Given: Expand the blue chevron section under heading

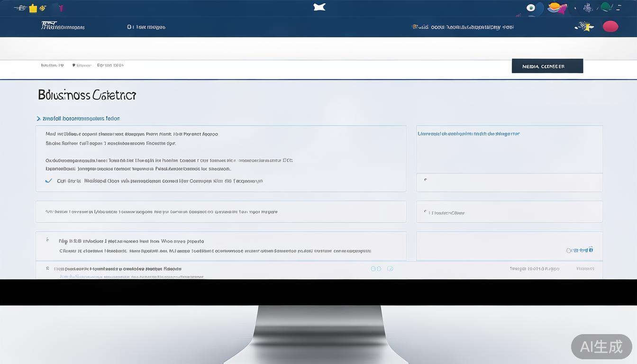Looking at the screenshot, I should (38, 118).
